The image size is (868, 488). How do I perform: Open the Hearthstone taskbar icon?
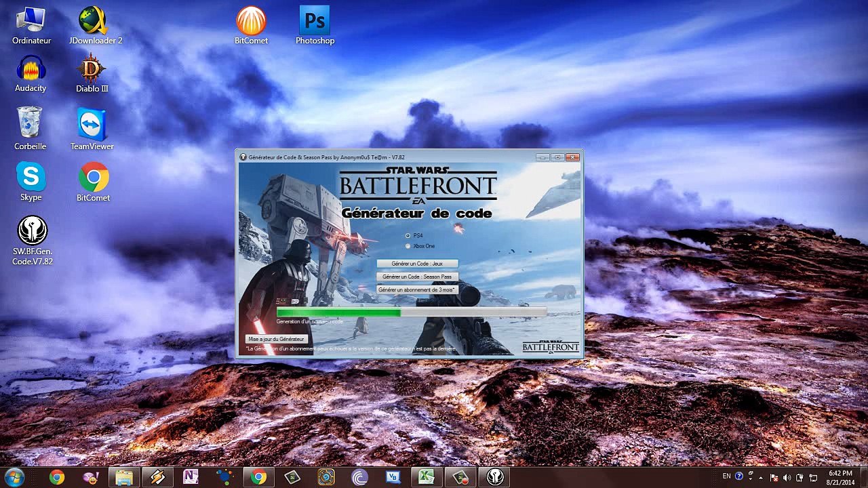coord(326,477)
